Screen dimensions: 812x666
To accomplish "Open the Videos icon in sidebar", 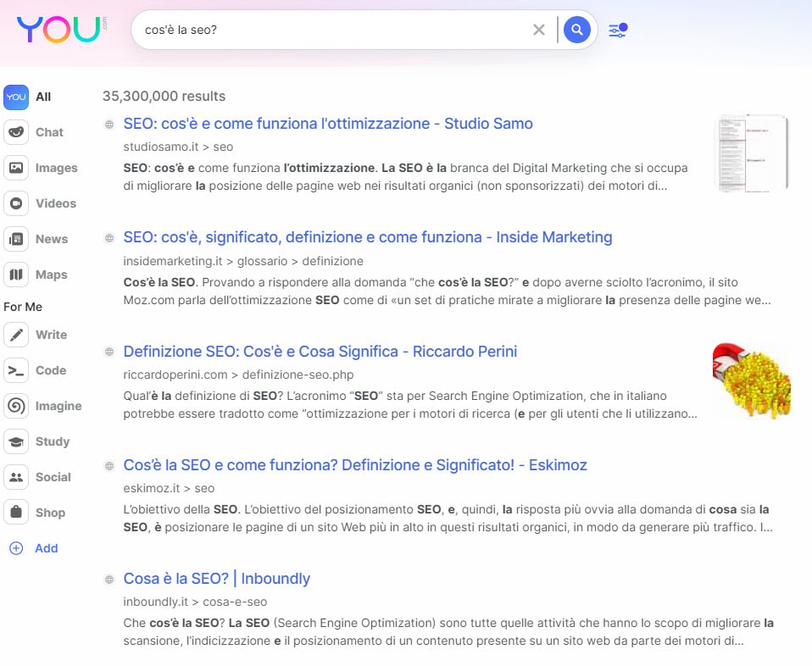I will 16,203.
